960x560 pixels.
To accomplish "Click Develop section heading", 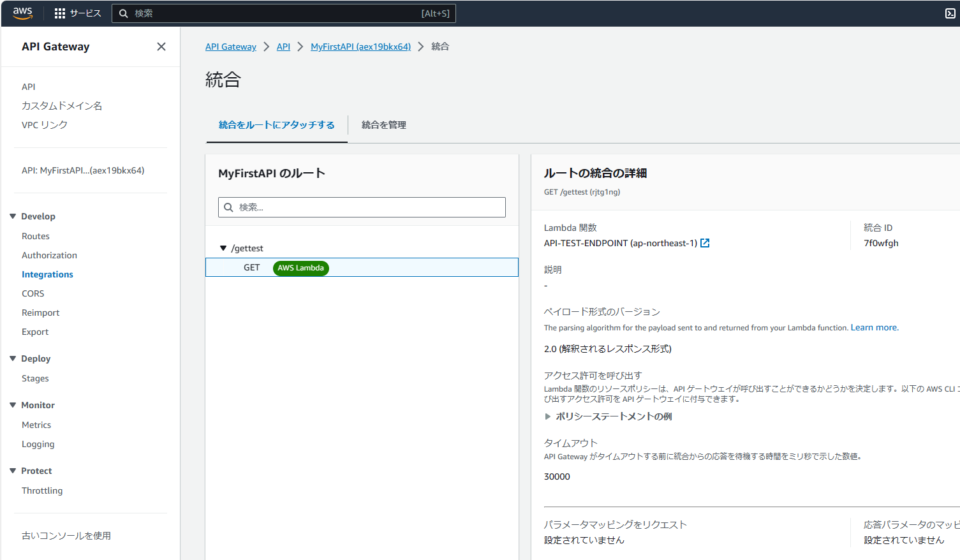I will coord(38,216).
